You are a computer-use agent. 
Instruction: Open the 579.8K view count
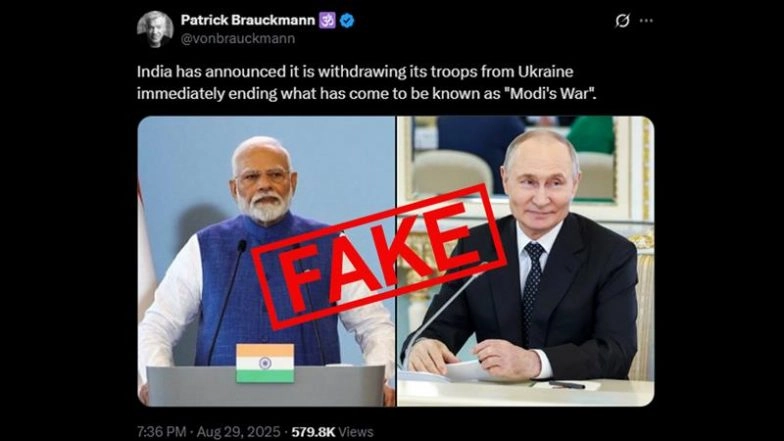314,432
